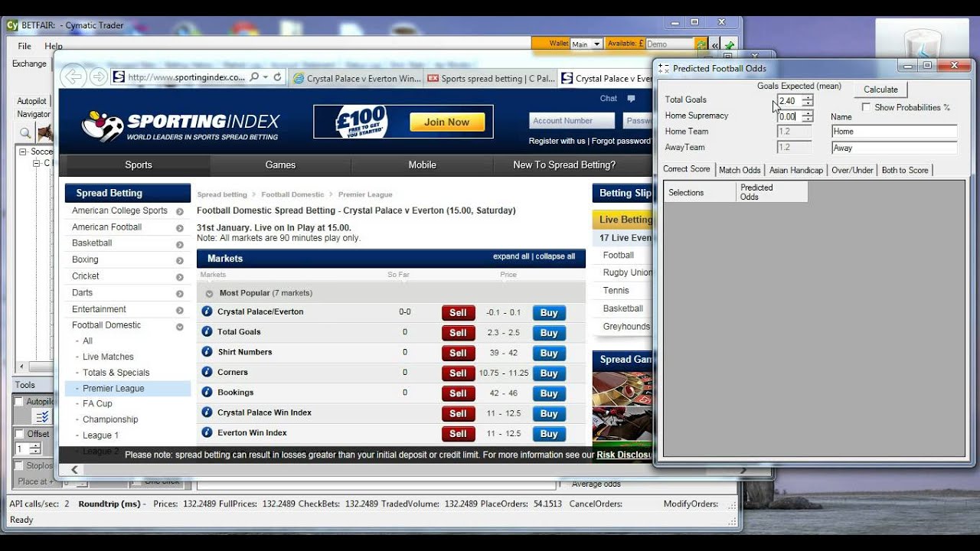Click the double-chevron collapse icon in Cymatic
This screenshot has height=551, width=980.
[x=715, y=44]
